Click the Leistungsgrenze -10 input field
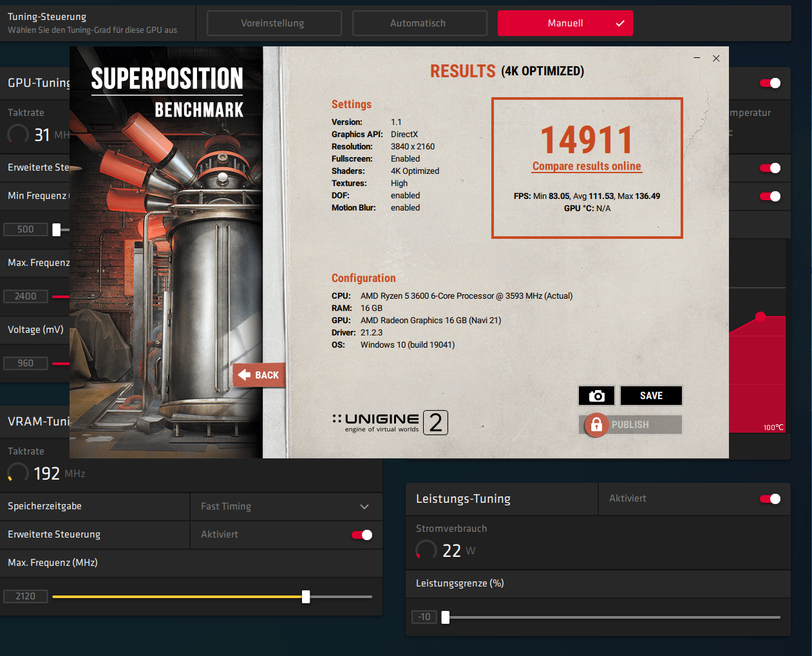This screenshot has height=656, width=812. [424, 617]
